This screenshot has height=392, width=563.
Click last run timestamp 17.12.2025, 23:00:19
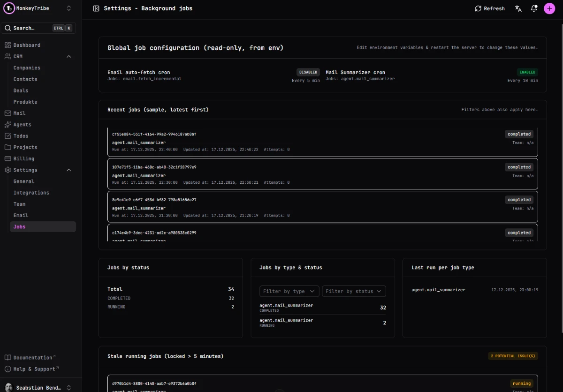point(515,290)
